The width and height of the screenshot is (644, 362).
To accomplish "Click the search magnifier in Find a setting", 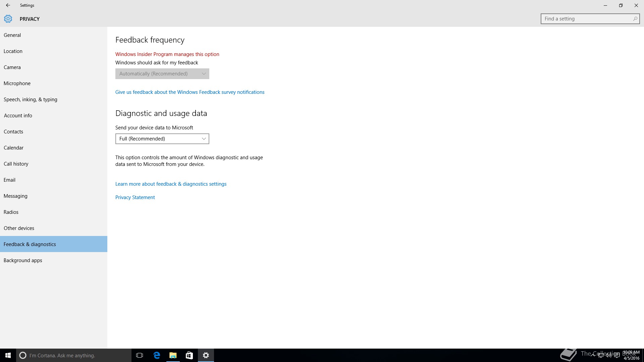I will coord(635,19).
